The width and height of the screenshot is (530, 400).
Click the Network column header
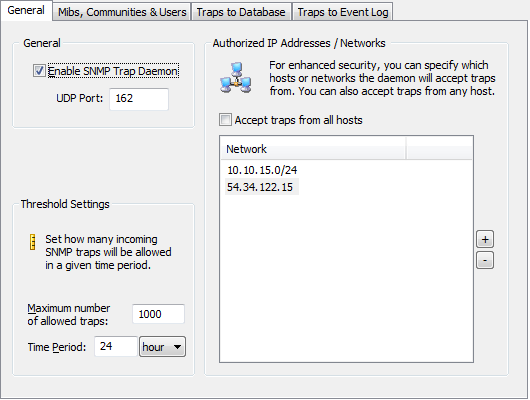click(313, 149)
